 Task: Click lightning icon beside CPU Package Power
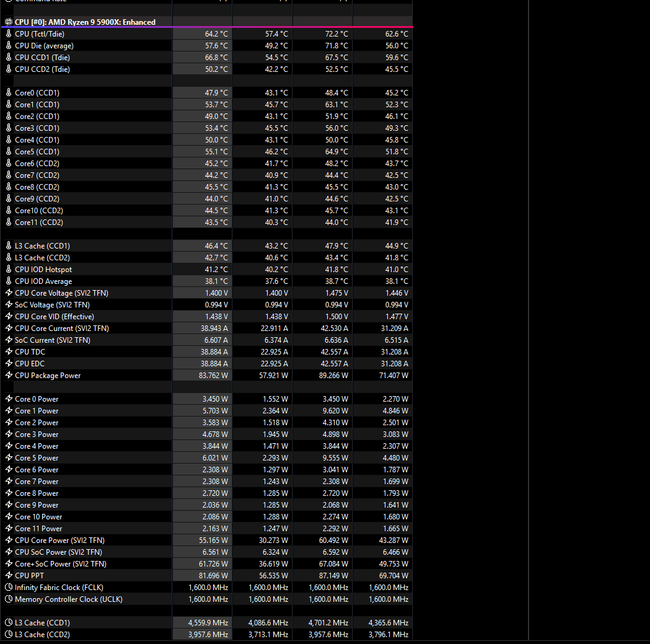point(8,375)
